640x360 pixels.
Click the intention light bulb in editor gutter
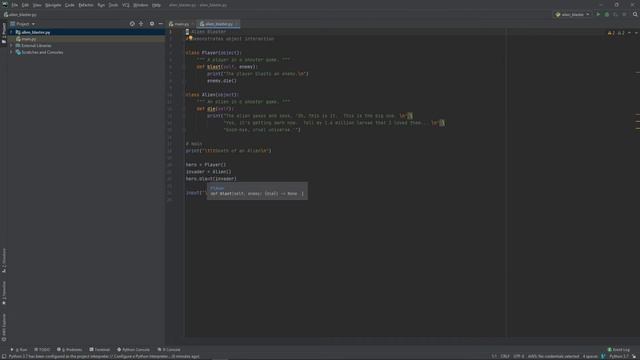pyautogui.click(x=190, y=38)
